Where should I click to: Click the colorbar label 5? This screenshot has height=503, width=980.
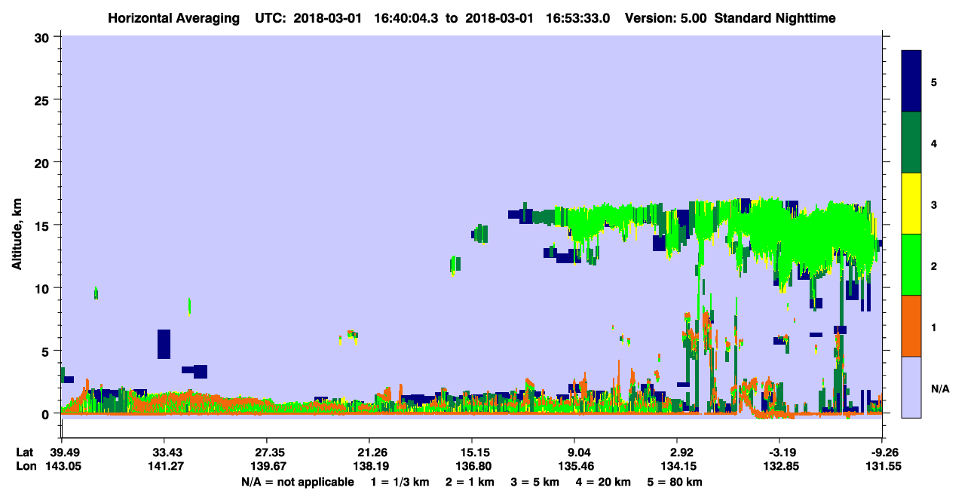[x=934, y=81]
